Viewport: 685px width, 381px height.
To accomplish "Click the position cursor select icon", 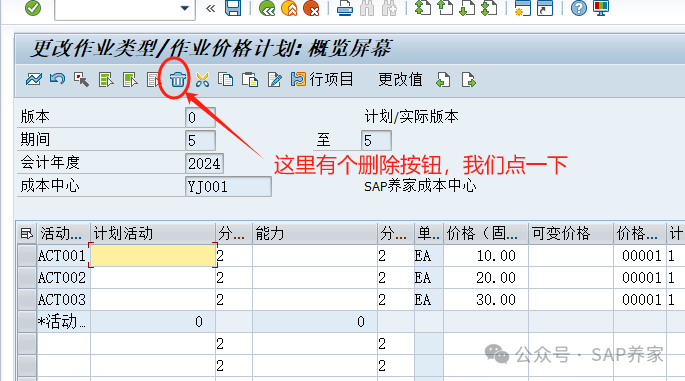I will coord(81,80).
